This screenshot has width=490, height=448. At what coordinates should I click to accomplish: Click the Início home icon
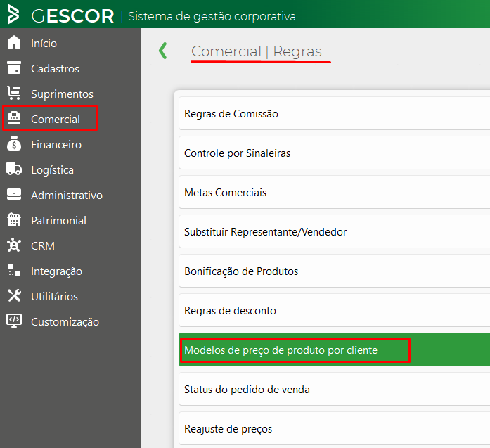[14, 42]
